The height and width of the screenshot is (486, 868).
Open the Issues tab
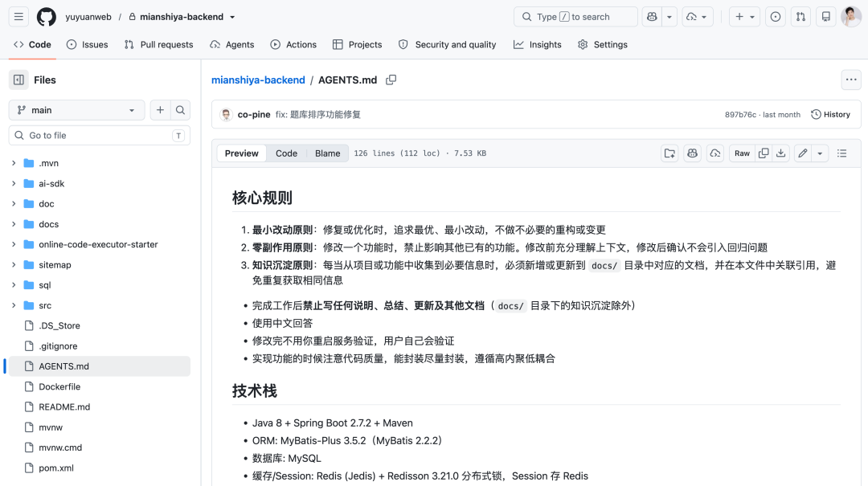tap(87, 44)
